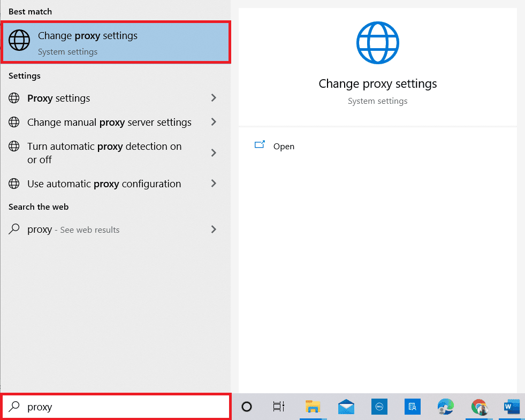The height and width of the screenshot is (420, 525).
Task: Launch Google Chrome from the taskbar
Action: 479,407
